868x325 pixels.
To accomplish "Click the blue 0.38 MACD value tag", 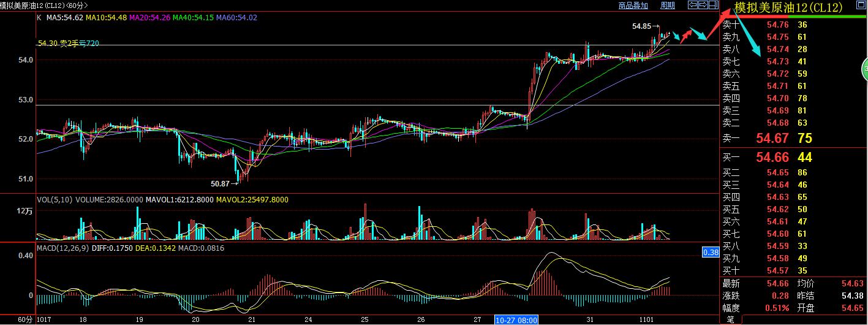I will click(x=710, y=252).
